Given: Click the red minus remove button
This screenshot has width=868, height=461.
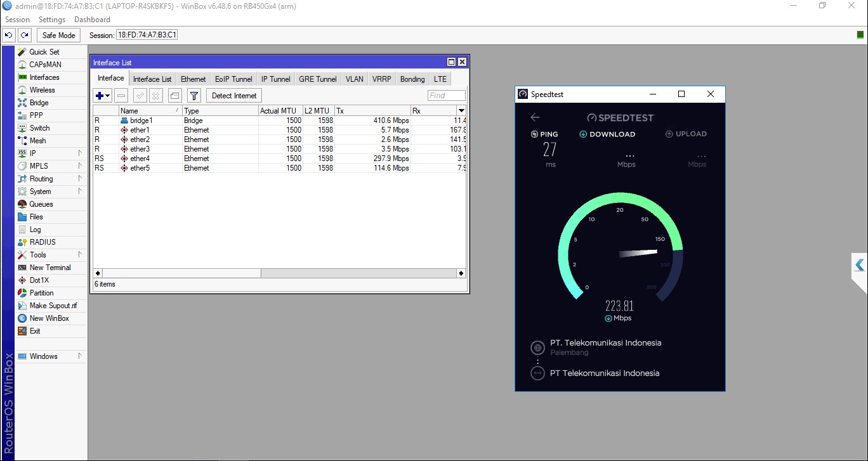Looking at the screenshot, I should click(x=122, y=96).
